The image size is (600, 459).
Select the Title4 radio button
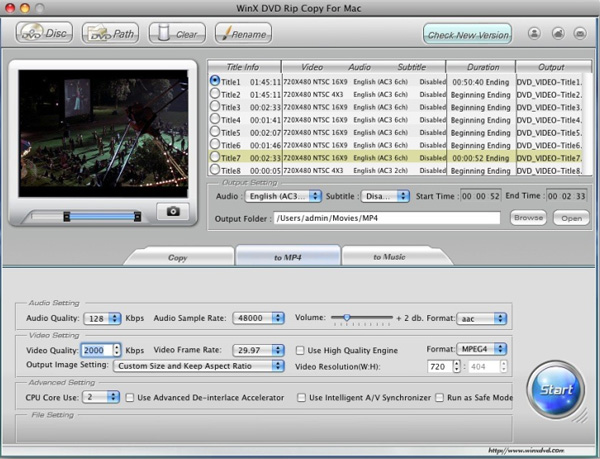215,119
